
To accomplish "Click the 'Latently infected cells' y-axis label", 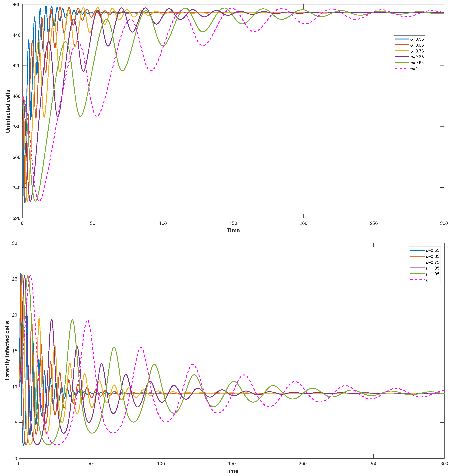I will 7,351.
